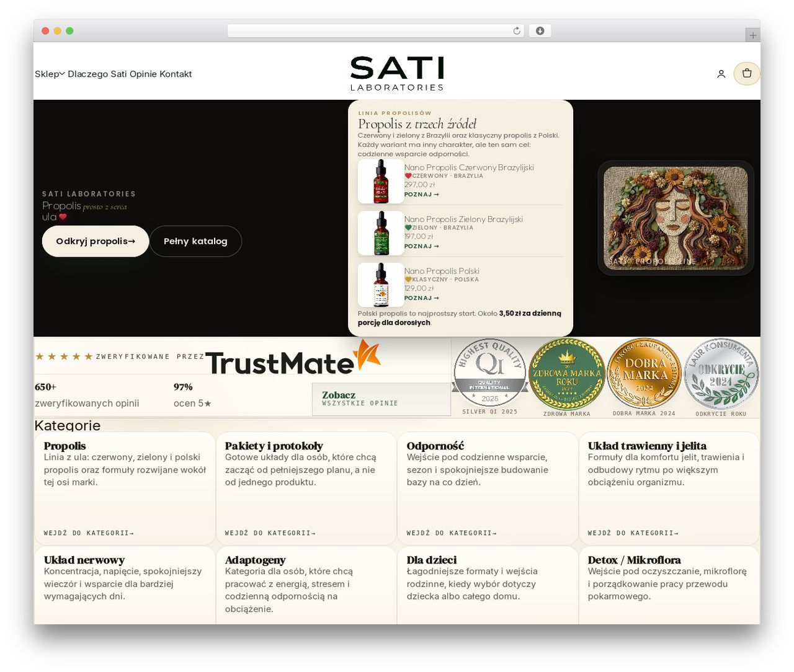Click the Odkryj propolis button
This screenshot has width=794, height=672.
click(x=96, y=241)
